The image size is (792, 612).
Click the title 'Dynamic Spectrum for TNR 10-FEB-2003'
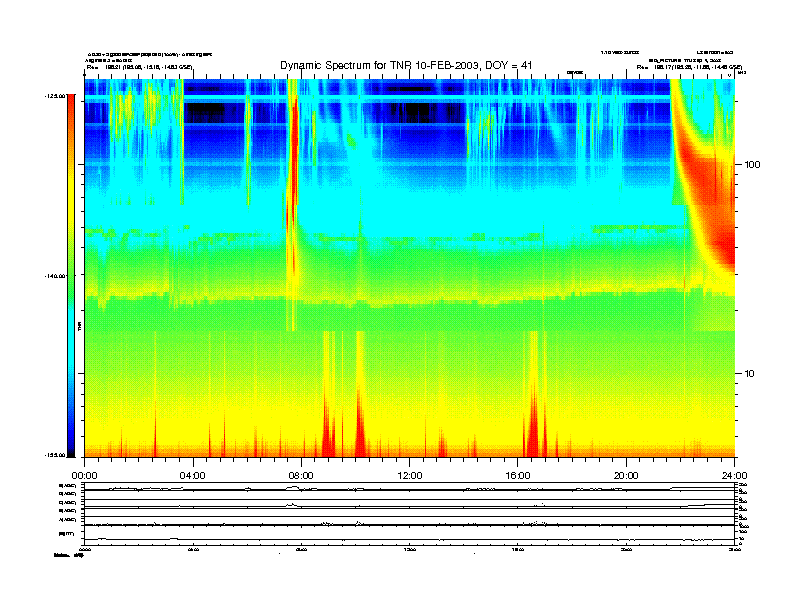pos(406,66)
